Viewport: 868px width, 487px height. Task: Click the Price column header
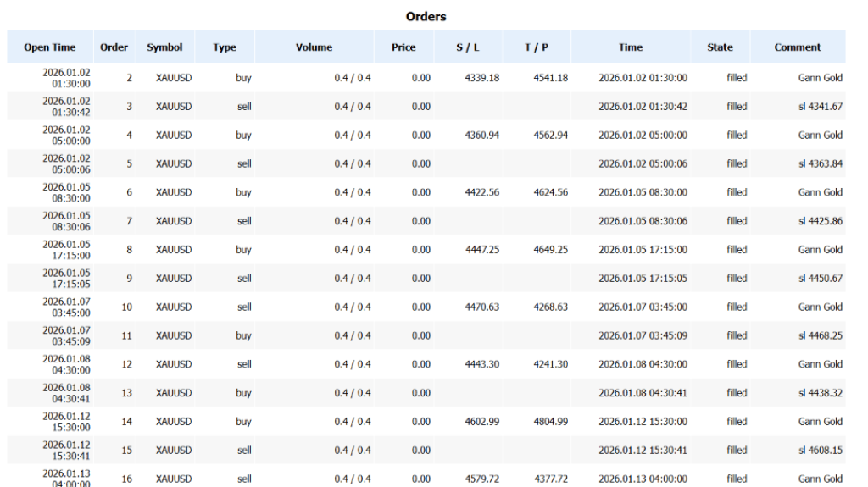coord(403,47)
